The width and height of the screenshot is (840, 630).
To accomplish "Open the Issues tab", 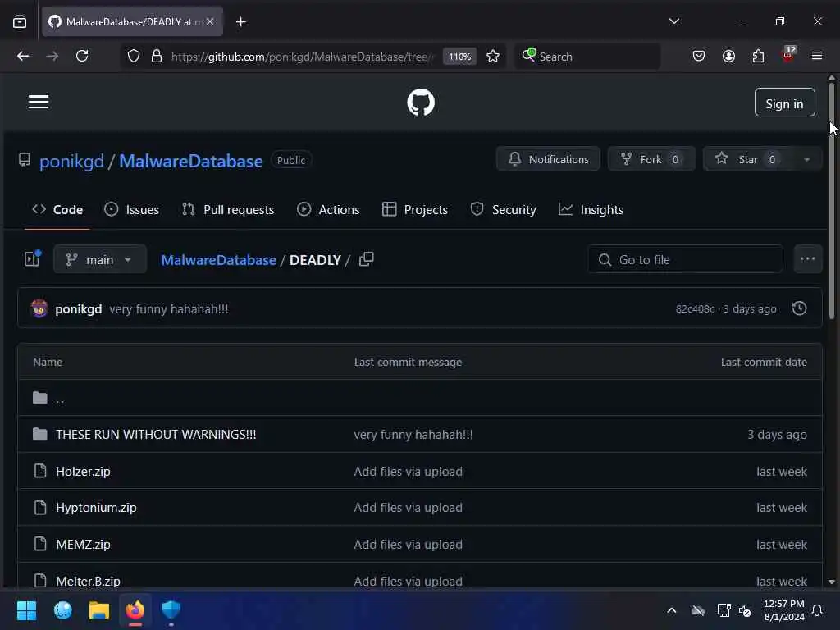I will [132, 209].
